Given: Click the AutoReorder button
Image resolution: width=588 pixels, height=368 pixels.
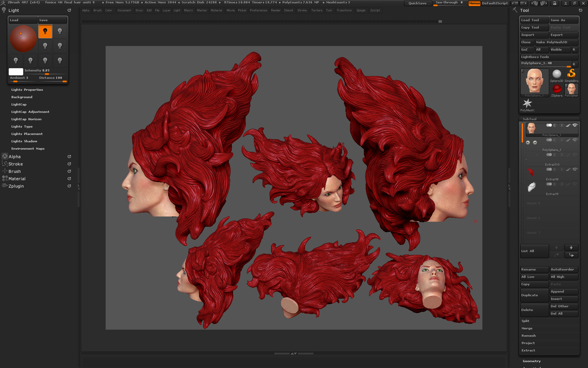Looking at the screenshot, I should pos(564,269).
